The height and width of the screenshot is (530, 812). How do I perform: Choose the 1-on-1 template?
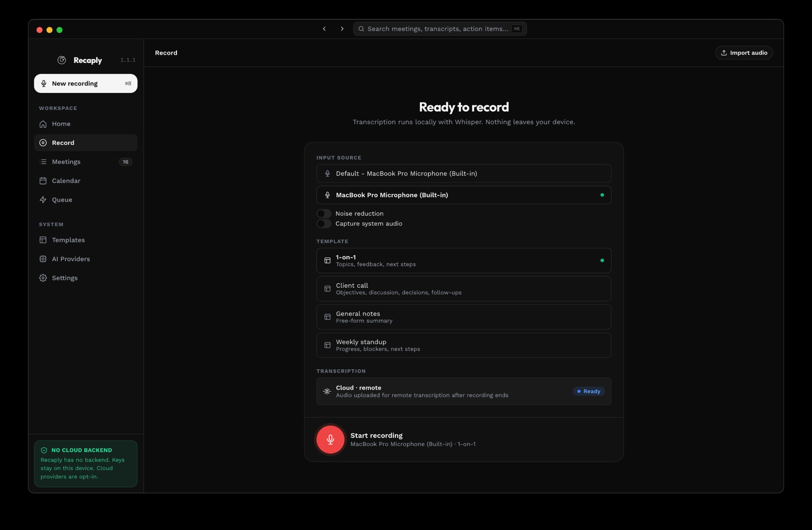pos(464,261)
